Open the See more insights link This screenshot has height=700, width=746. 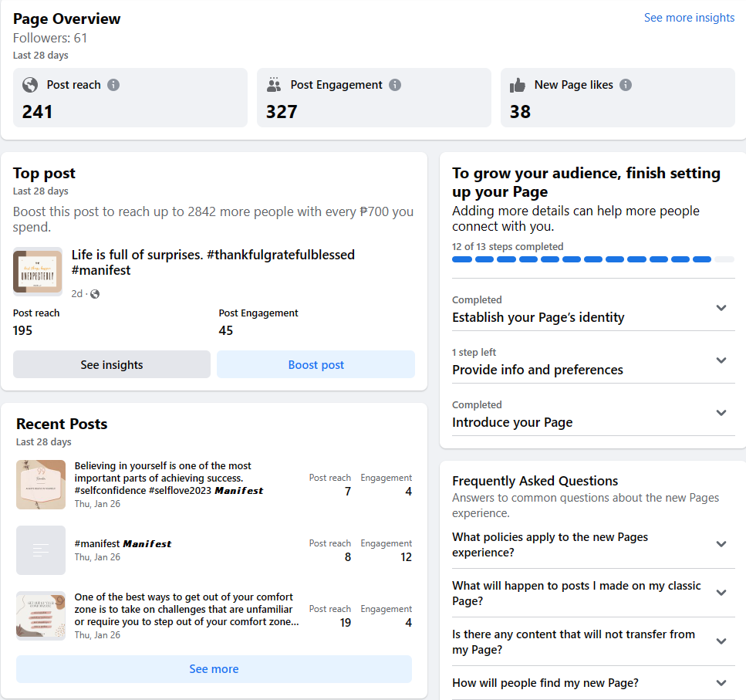pos(689,18)
